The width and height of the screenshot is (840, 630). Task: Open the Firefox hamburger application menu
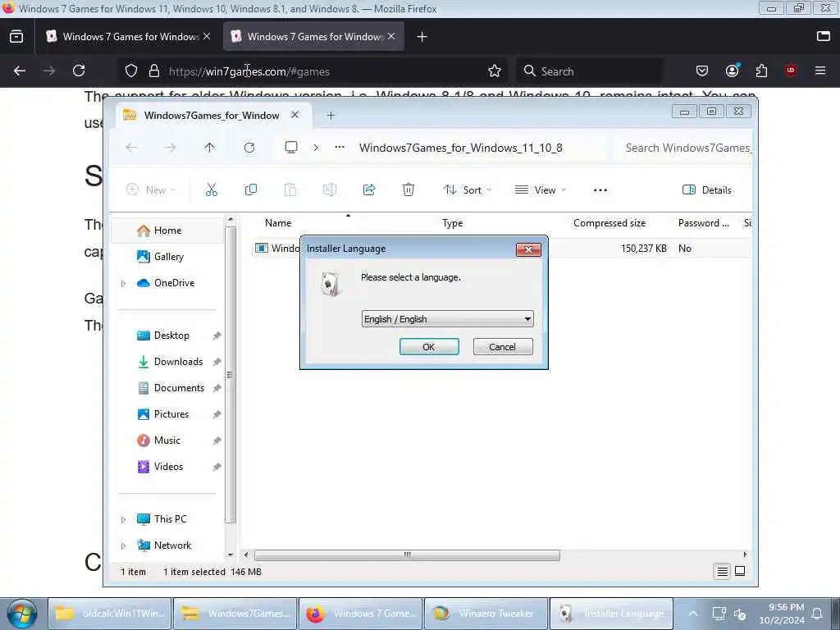820,71
